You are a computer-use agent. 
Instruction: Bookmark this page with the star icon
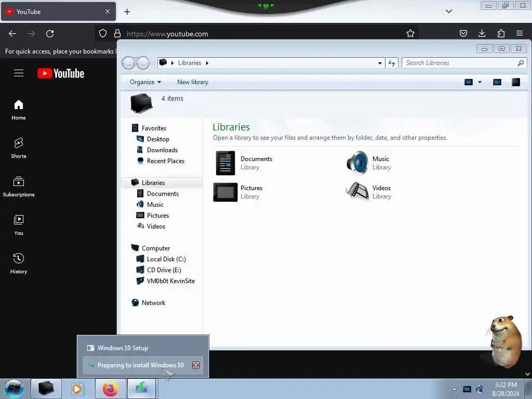410,33
